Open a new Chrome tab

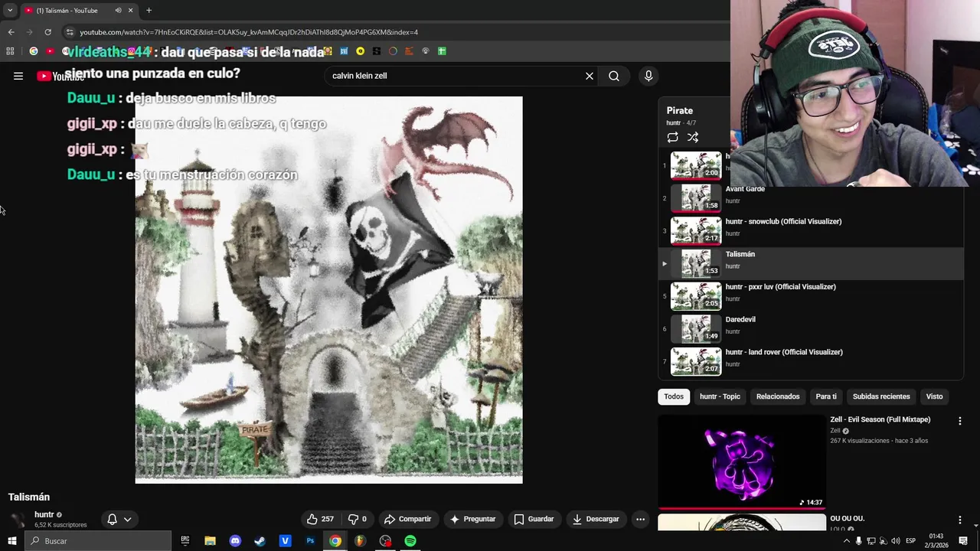coord(149,10)
